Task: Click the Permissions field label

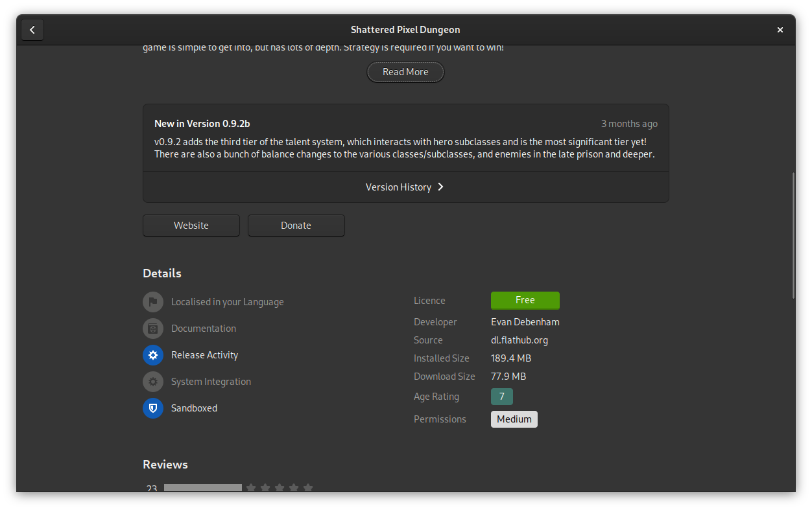Action: coord(440,419)
